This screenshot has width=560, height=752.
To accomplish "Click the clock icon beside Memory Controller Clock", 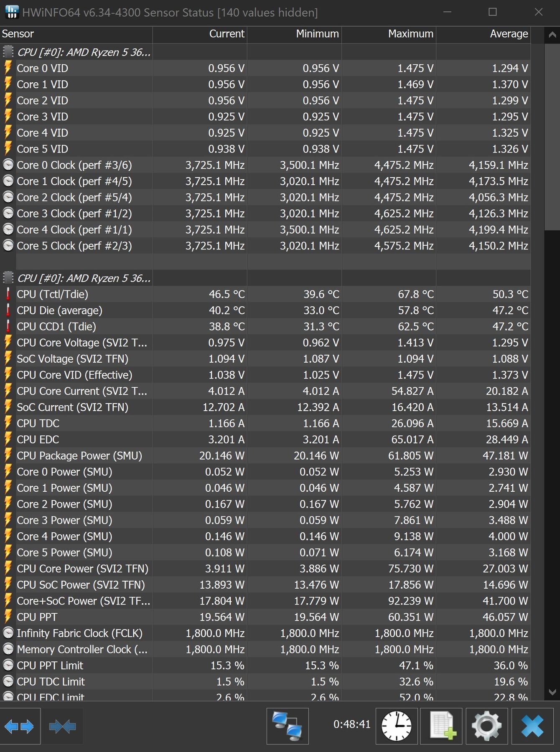I will coord(8,649).
